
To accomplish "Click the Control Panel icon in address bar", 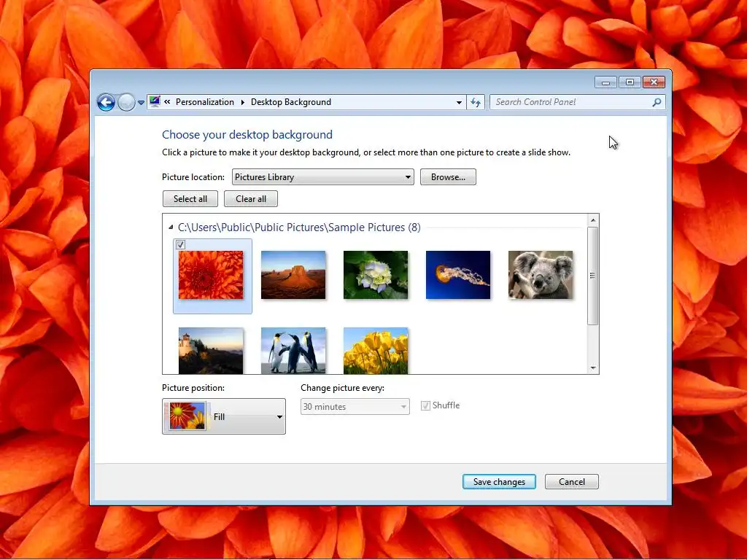I will [155, 101].
